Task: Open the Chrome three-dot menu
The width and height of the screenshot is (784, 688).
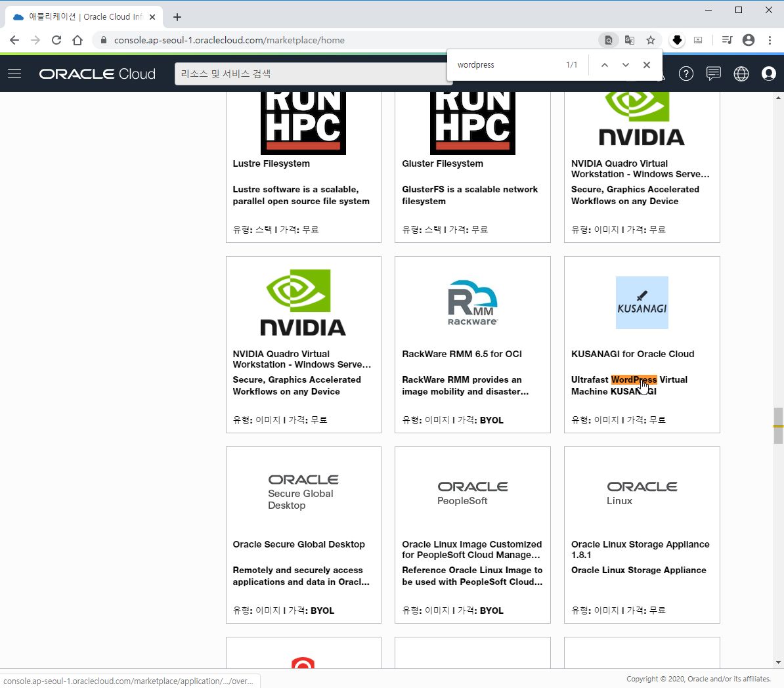Action: [x=770, y=40]
